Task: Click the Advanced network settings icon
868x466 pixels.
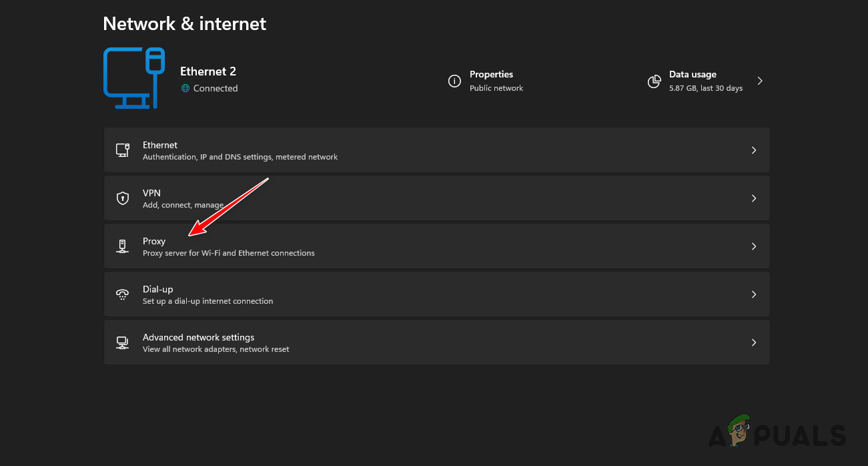Action: point(123,342)
